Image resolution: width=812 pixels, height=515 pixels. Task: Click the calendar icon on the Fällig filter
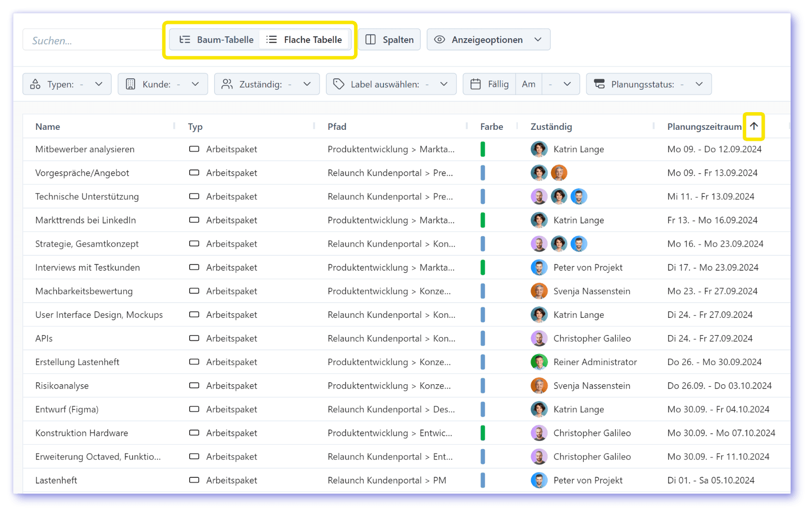(x=476, y=84)
